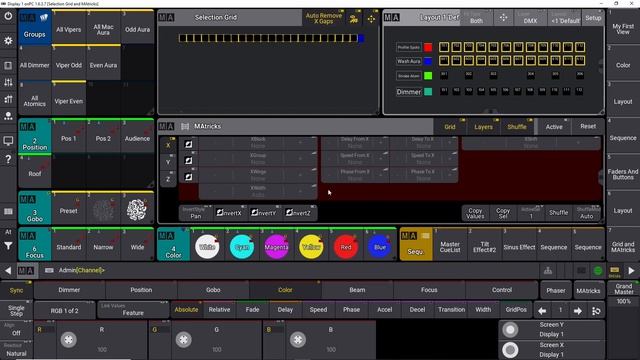Toggle the Shuffle option in MAtricks title bar
Screen dimensions: 640x360
[517, 127]
